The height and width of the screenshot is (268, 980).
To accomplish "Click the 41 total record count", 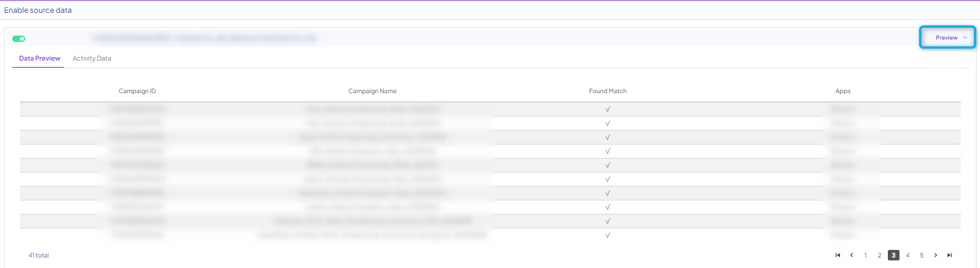I will 39,255.
